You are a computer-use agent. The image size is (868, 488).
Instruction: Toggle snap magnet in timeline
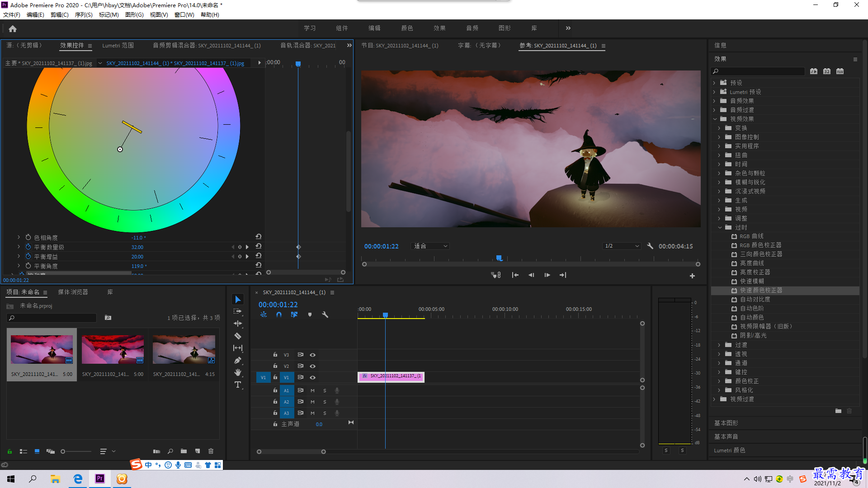coord(279,314)
